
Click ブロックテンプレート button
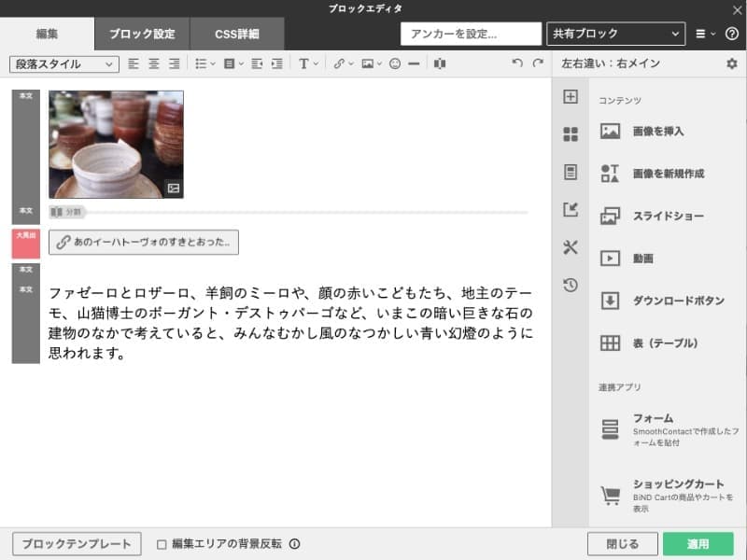(77, 544)
